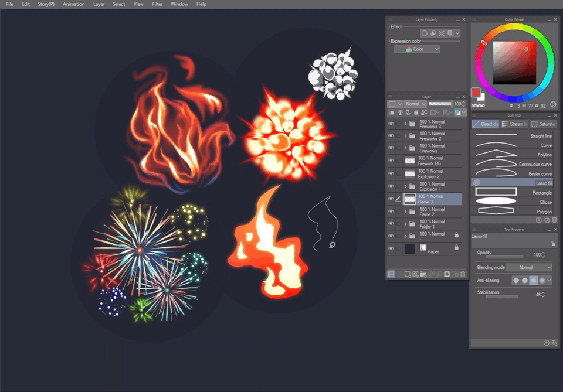Hide the Paper layer
Viewport: 563px width, 392px height.
(x=391, y=248)
